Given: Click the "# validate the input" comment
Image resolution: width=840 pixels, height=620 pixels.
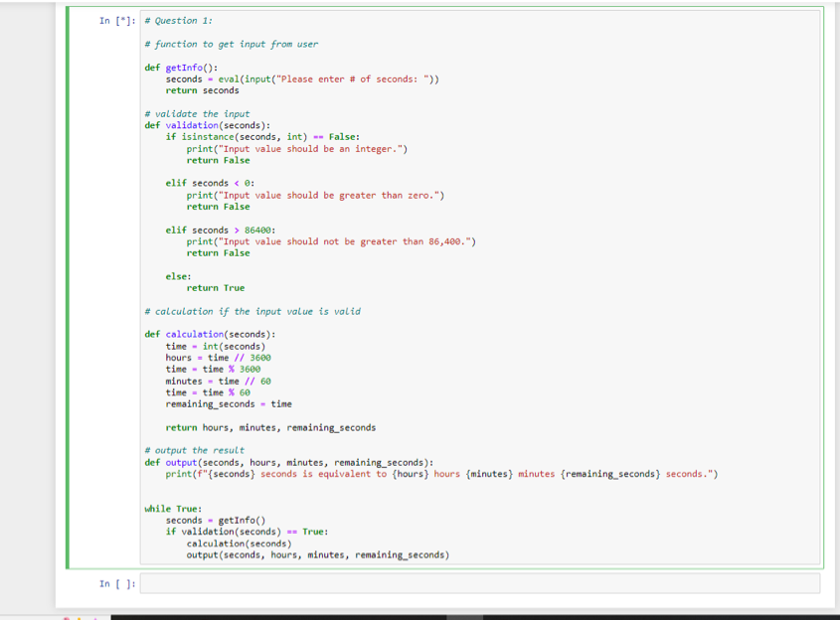Looking at the screenshot, I should tap(197, 113).
